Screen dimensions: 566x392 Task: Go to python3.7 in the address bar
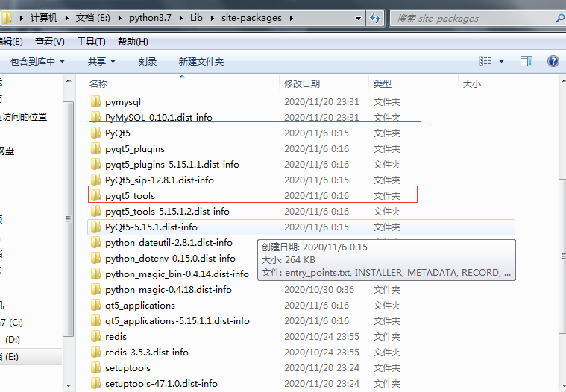click(x=150, y=18)
